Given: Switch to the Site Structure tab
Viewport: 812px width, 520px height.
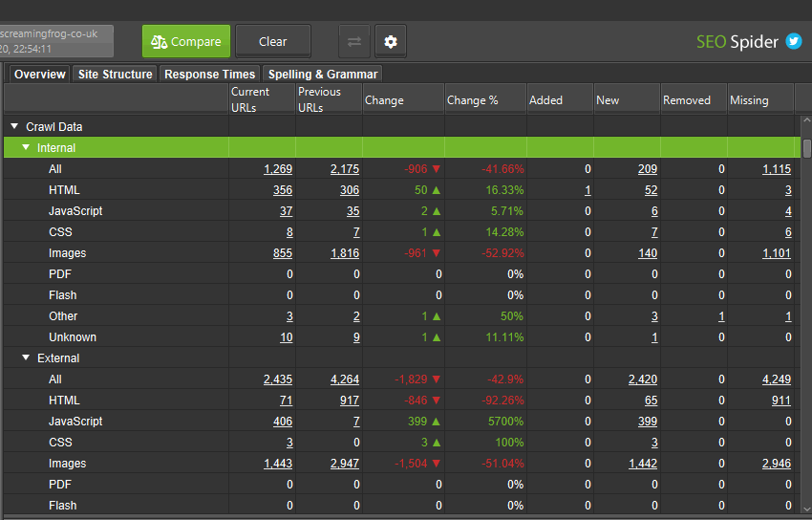Looking at the screenshot, I should 115,75.
